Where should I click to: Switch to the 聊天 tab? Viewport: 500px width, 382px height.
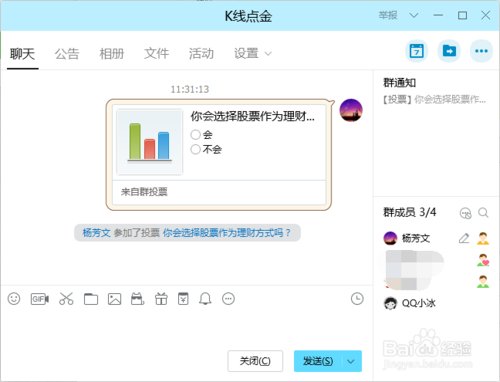22,54
